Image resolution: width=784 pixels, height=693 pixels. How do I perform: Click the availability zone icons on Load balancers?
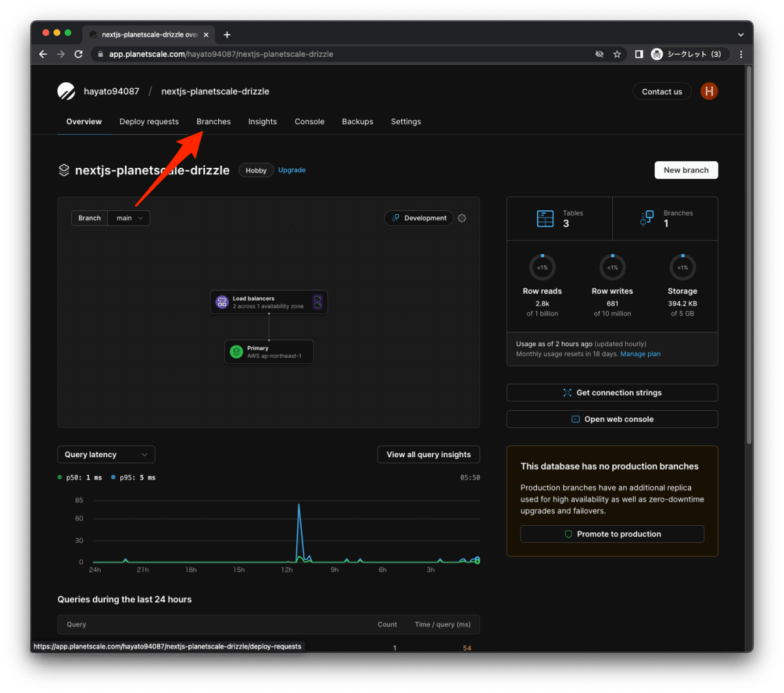318,302
